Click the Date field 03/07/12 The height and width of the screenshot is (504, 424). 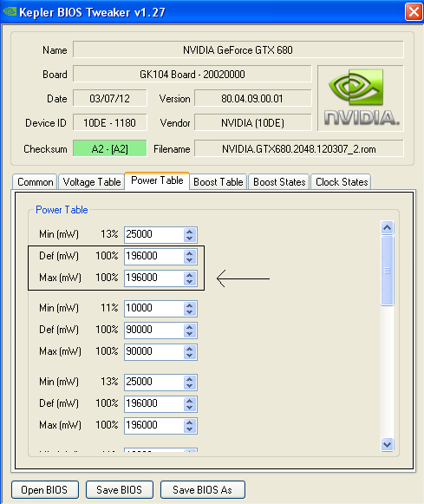(110, 98)
